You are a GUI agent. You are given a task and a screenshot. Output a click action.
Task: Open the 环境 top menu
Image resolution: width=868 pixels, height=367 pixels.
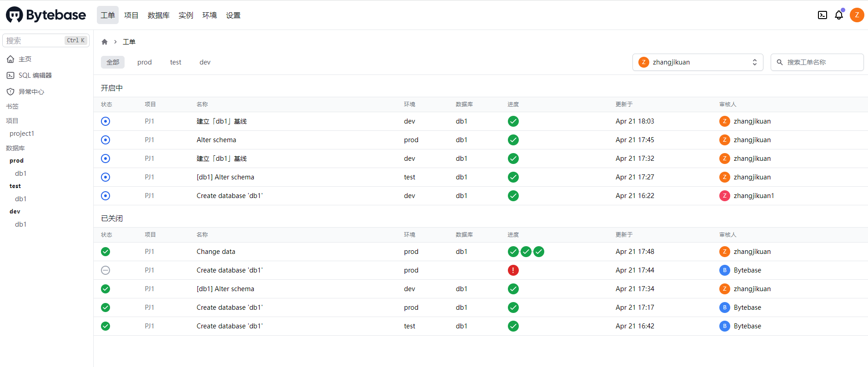210,15
